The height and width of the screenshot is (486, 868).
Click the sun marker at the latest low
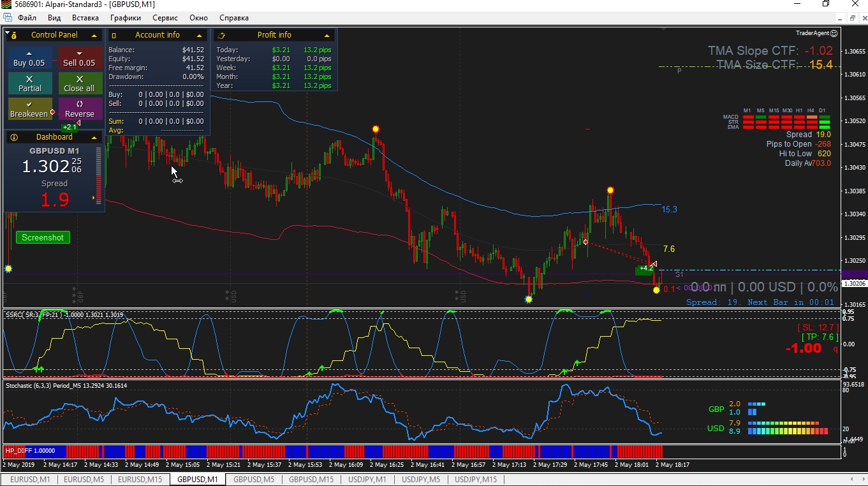656,290
